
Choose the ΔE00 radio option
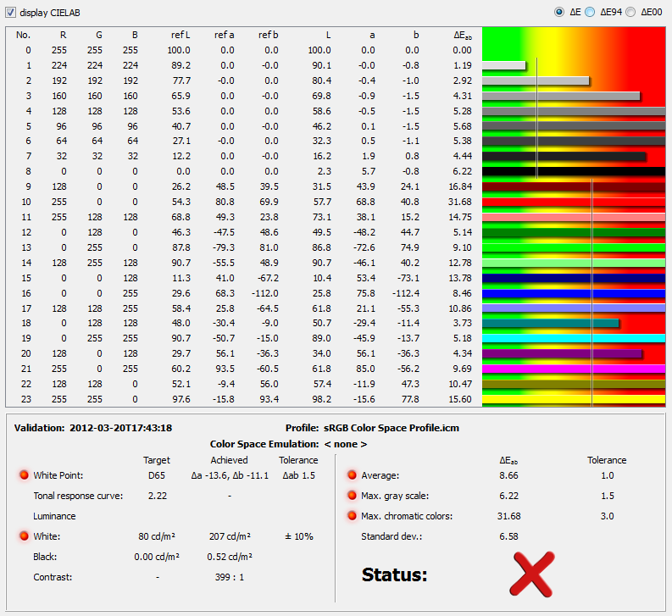pyautogui.click(x=632, y=12)
